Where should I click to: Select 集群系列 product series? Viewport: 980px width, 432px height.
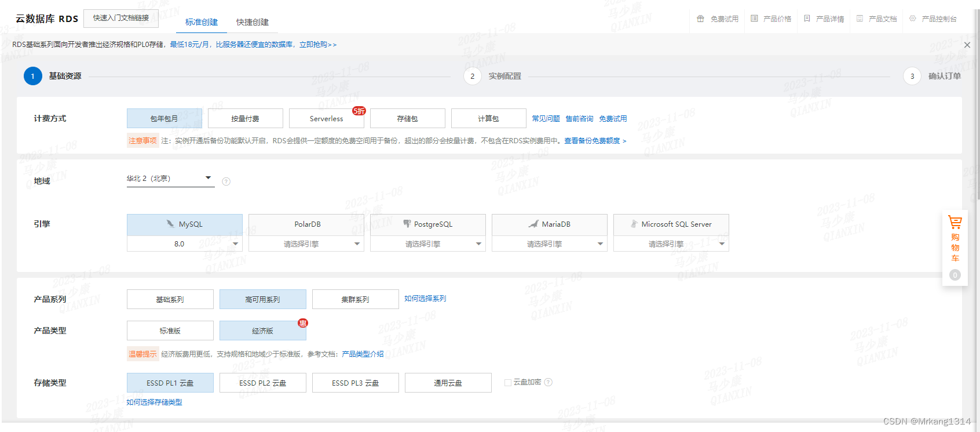(356, 299)
